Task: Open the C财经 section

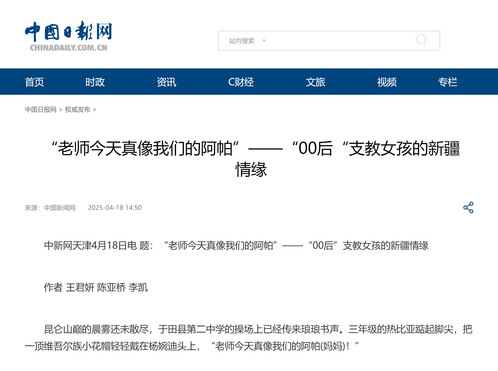Action: [241, 82]
